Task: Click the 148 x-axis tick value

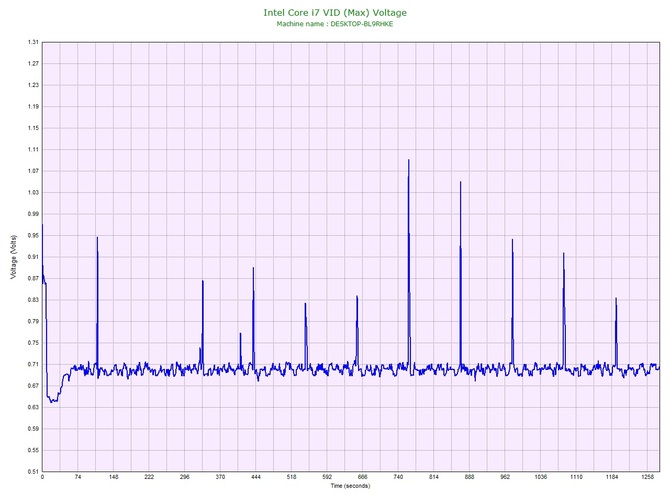Action: point(113,477)
